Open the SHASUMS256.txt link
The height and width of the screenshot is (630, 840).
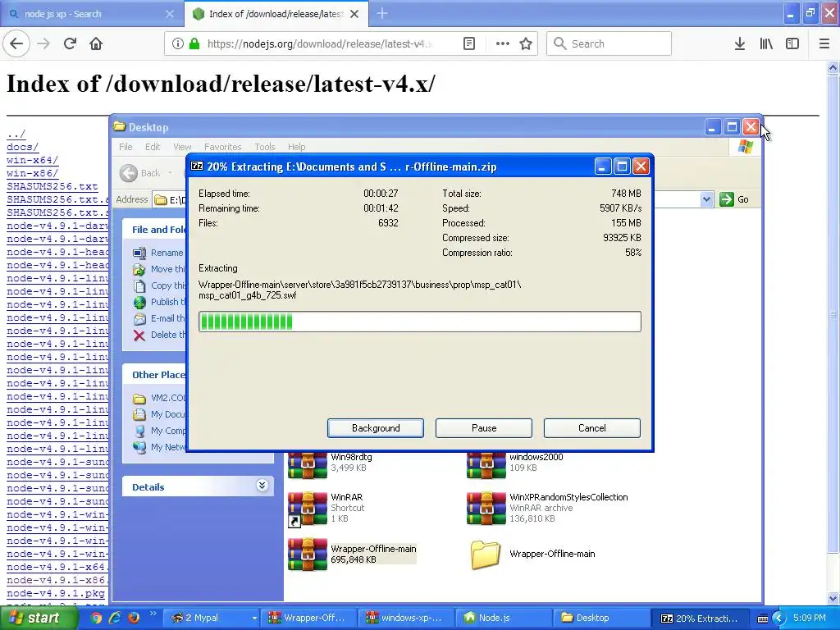click(x=52, y=186)
